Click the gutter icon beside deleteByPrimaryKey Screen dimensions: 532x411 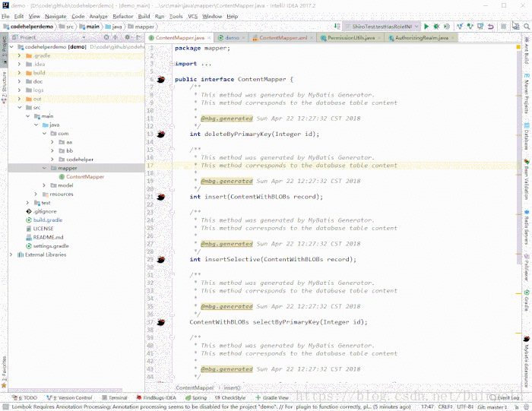161,134
